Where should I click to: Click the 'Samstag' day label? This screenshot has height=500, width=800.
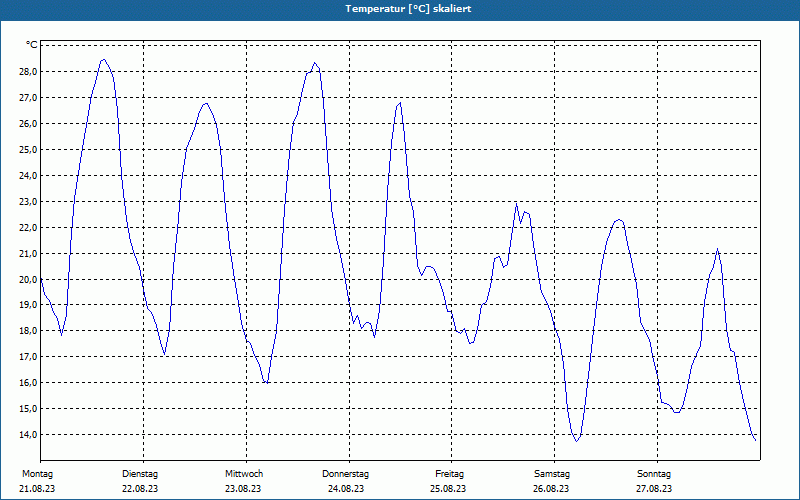[x=552, y=474]
